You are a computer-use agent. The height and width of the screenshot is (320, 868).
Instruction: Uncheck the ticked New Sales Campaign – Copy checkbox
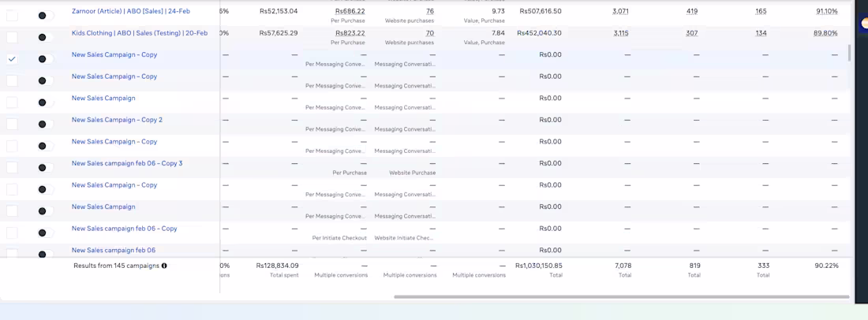pos(12,59)
